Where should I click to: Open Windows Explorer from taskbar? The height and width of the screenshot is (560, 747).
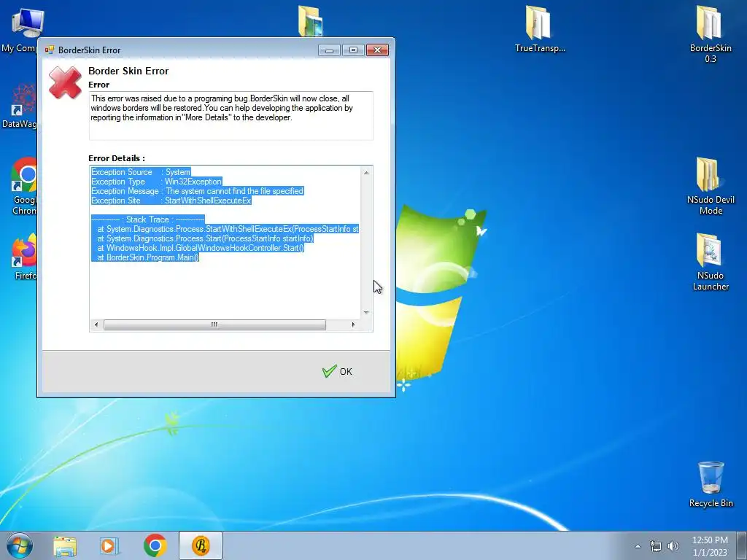[x=65, y=546]
